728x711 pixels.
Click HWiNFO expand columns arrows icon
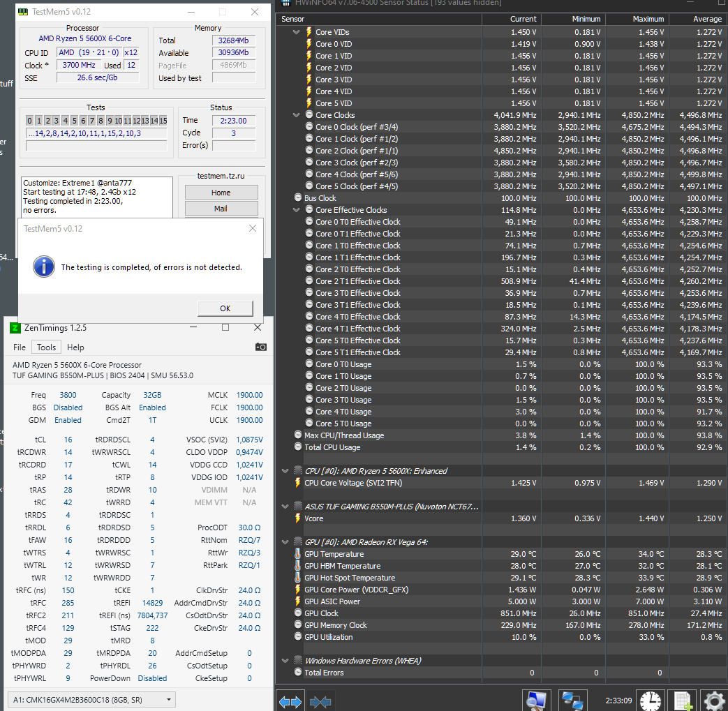(x=290, y=701)
